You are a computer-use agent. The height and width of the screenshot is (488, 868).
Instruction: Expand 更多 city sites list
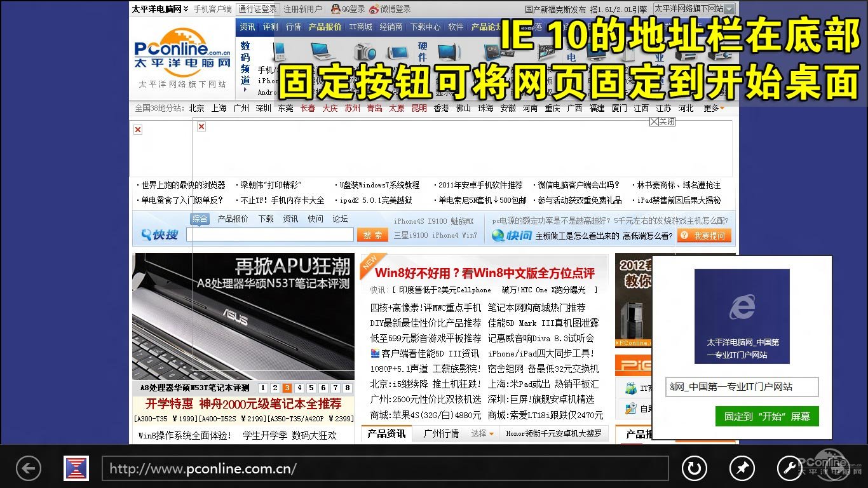coord(714,108)
